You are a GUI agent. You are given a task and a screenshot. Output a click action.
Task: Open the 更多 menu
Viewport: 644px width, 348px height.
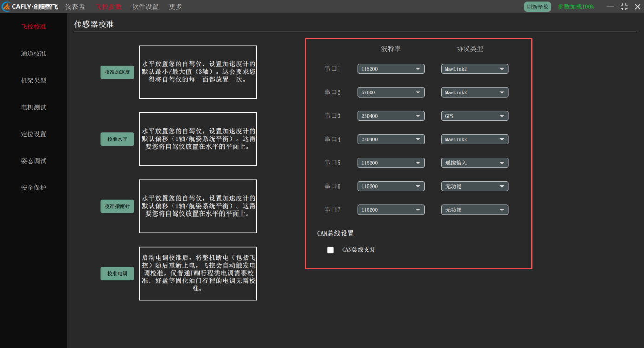click(175, 7)
